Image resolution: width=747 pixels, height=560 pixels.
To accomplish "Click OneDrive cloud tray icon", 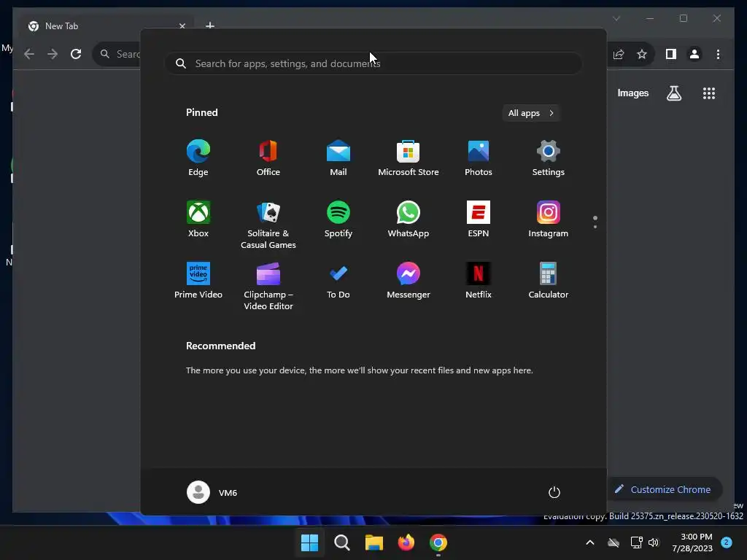I will click(614, 542).
